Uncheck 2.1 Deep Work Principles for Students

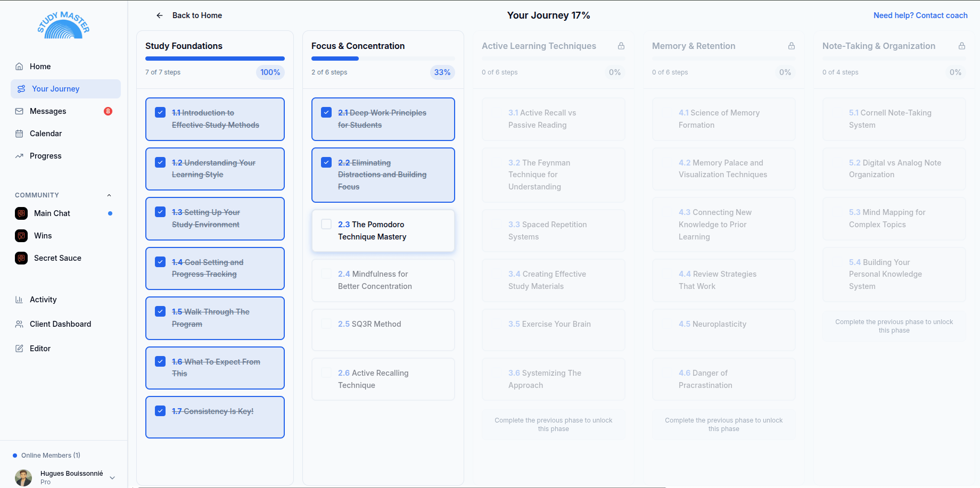(326, 112)
